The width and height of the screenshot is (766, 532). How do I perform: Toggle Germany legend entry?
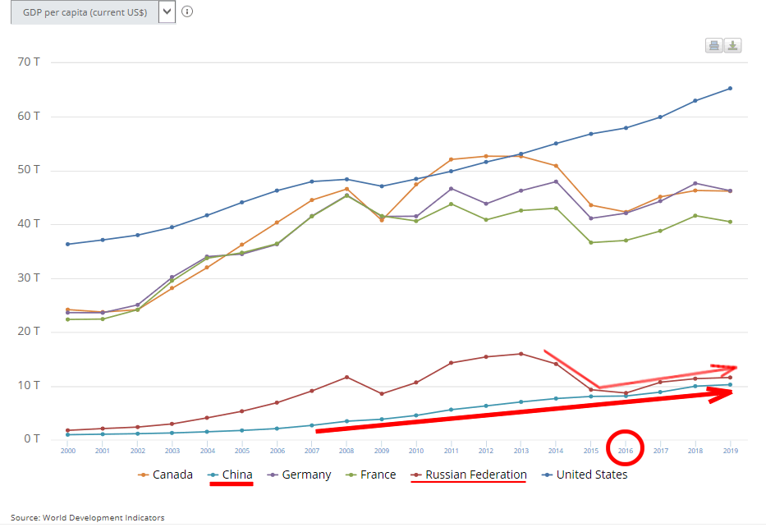(299, 475)
